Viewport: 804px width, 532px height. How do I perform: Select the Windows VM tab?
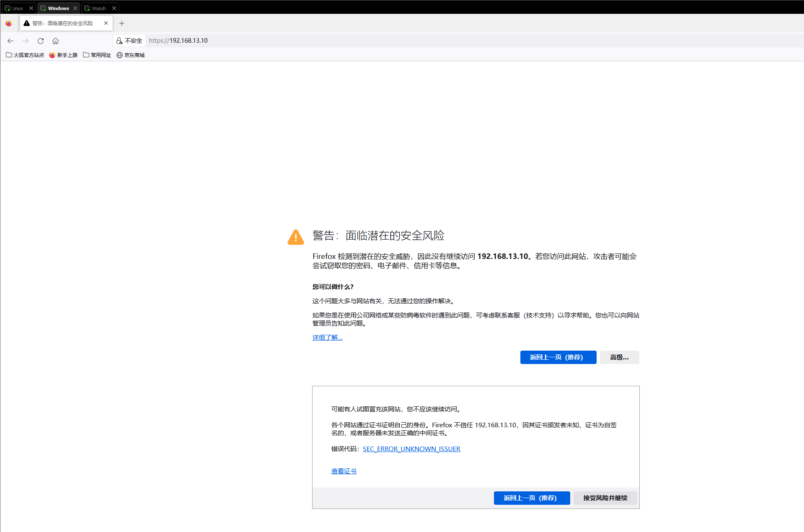58,8
